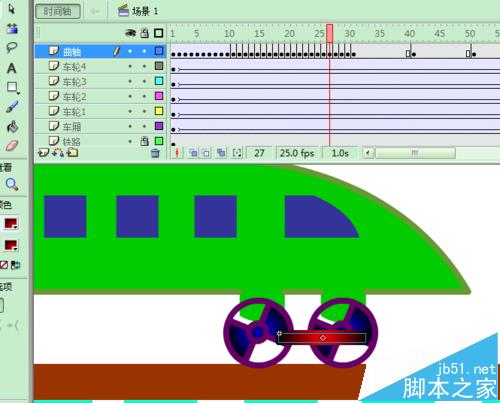Select the Text tool

12,68
